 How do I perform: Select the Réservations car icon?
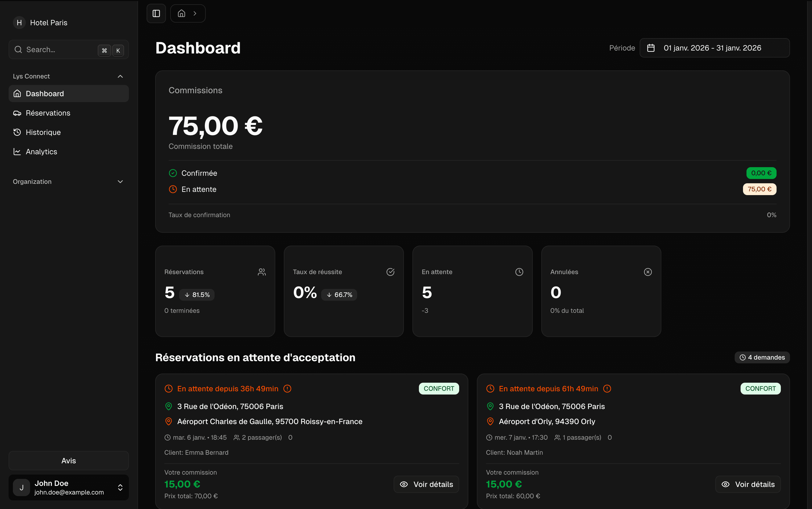[17, 113]
